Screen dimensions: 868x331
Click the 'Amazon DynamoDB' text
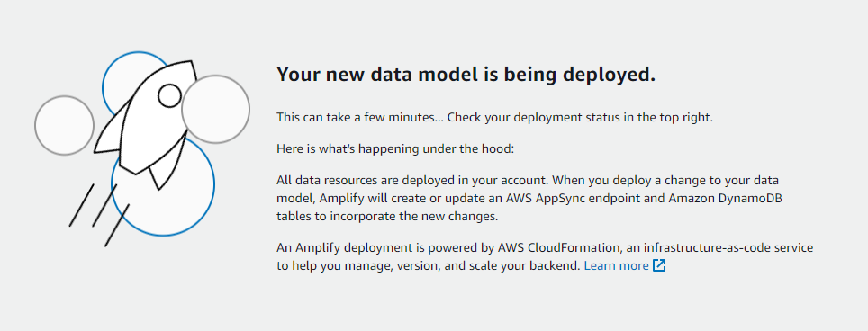tap(725, 199)
